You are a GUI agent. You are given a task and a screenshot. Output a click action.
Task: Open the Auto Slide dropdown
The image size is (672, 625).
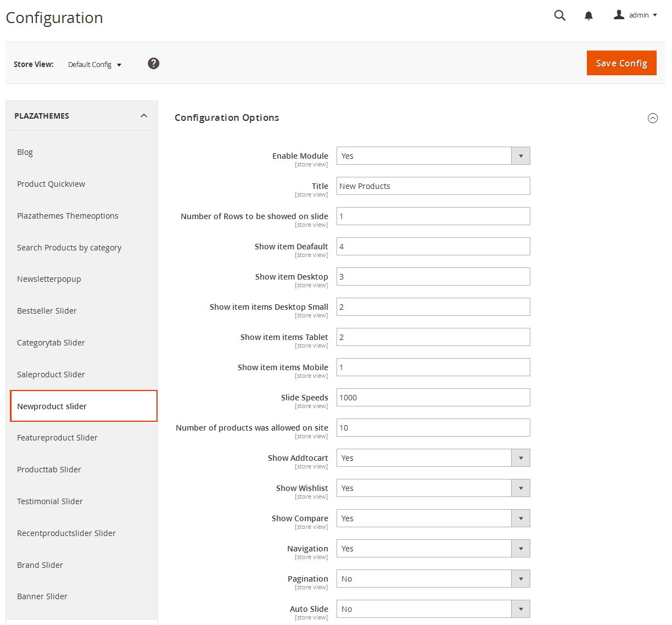pos(433,609)
